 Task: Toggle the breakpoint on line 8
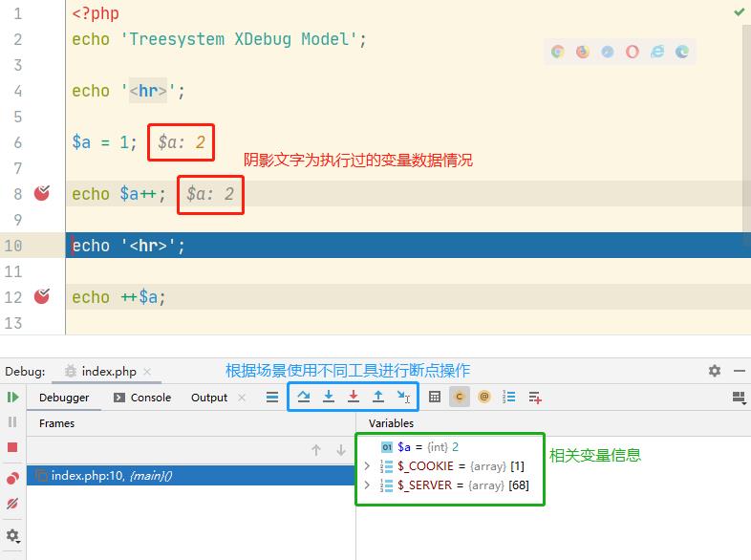click(x=41, y=194)
